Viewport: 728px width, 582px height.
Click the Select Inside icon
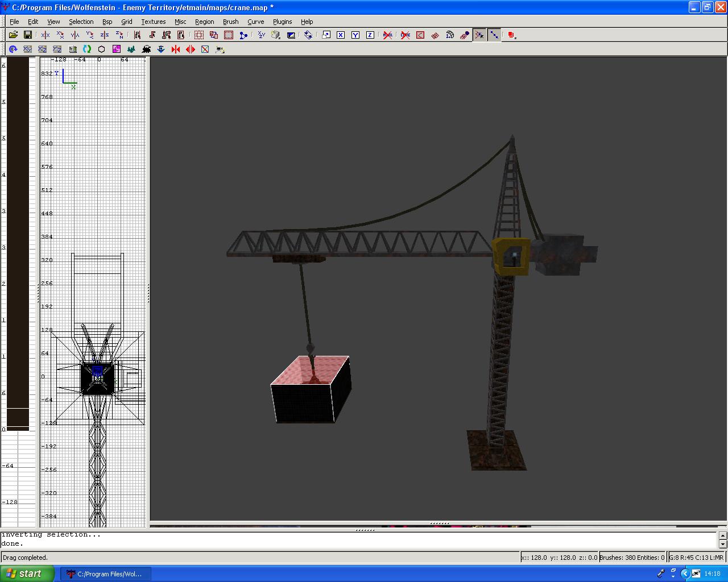(181, 35)
